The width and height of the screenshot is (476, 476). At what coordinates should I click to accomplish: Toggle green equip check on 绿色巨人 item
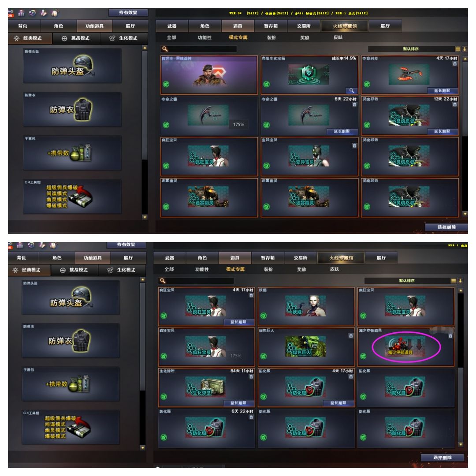coord(264,356)
